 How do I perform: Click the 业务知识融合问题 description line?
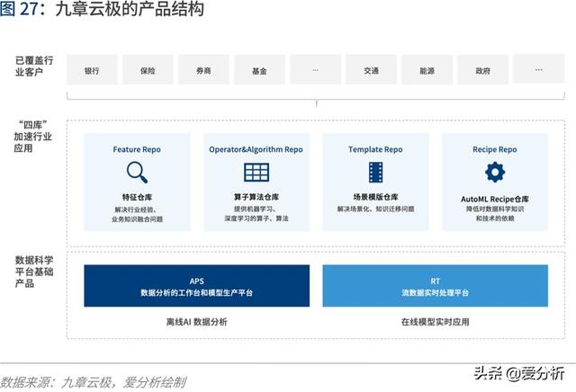point(137,219)
